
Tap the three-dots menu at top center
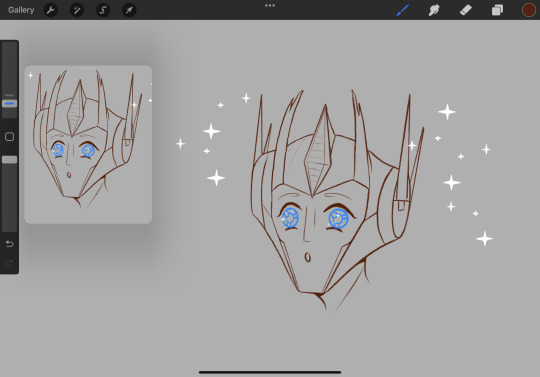click(270, 6)
